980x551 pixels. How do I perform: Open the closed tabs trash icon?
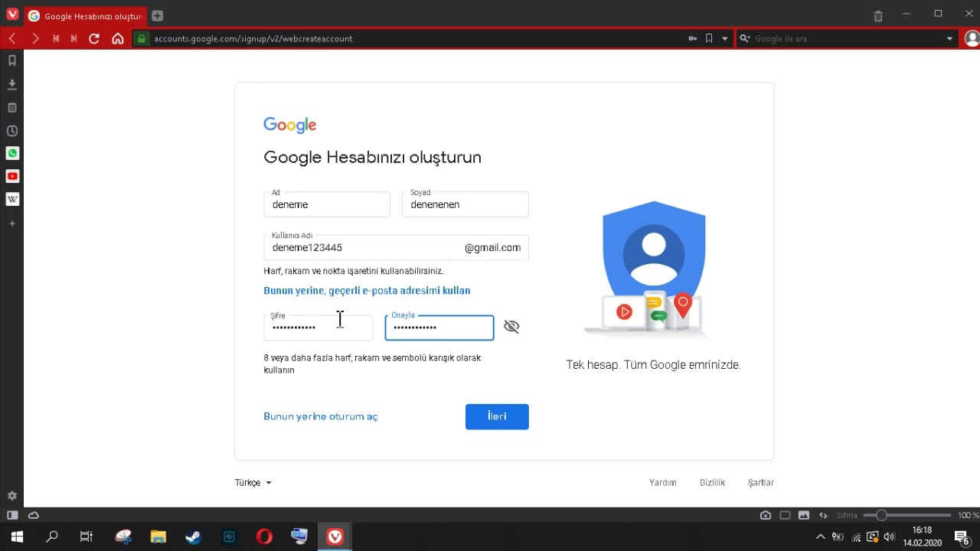point(878,15)
